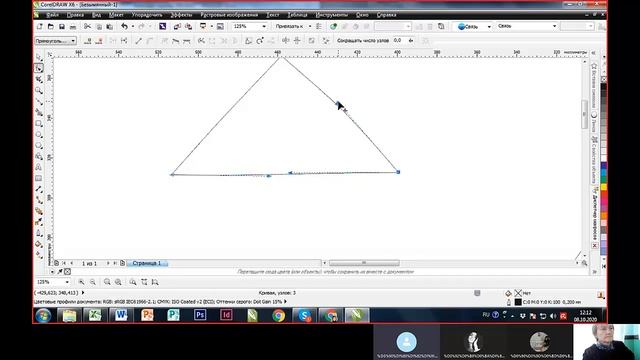
Task: Select the Zoom tool in the toolbox
Action: (x=39, y=90)
